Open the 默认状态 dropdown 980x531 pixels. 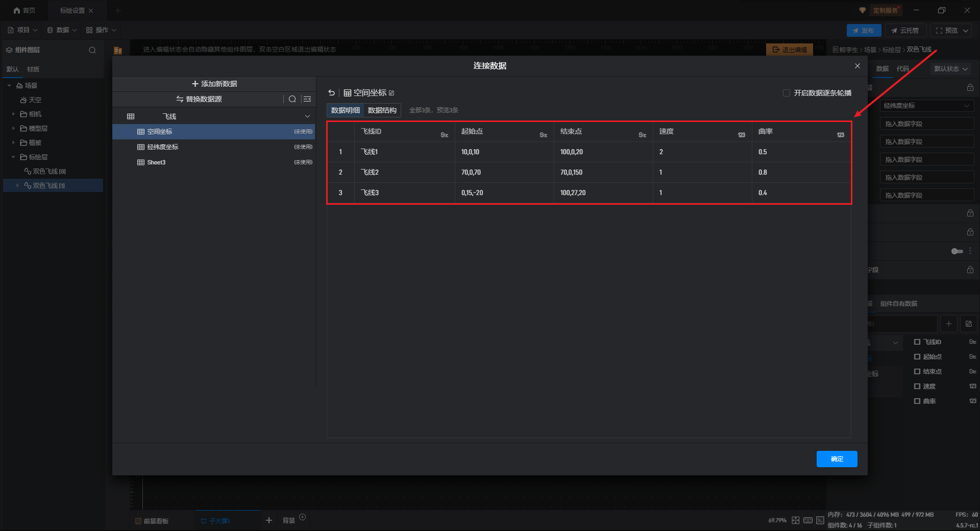[x=951, y=69]
